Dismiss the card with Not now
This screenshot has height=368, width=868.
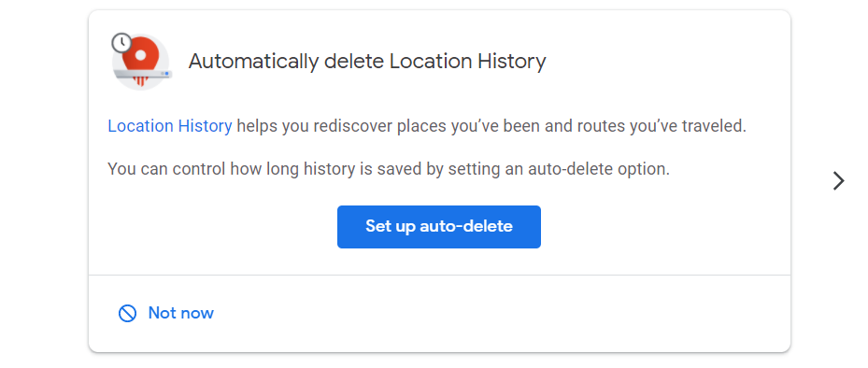point(180,313)
